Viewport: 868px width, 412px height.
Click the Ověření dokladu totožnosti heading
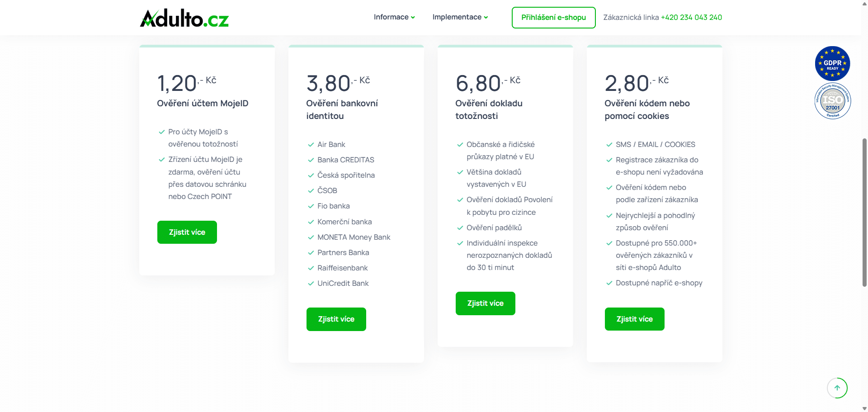click(489, 110)
